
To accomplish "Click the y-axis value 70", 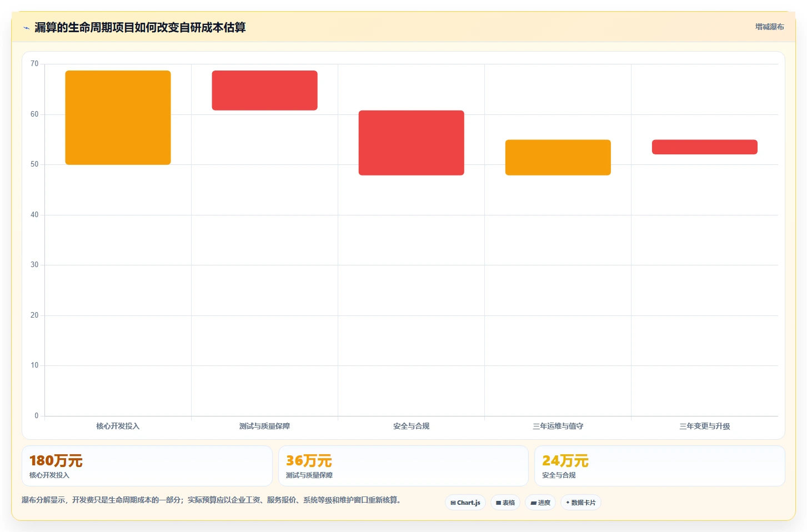I will [x=34, y=64].
